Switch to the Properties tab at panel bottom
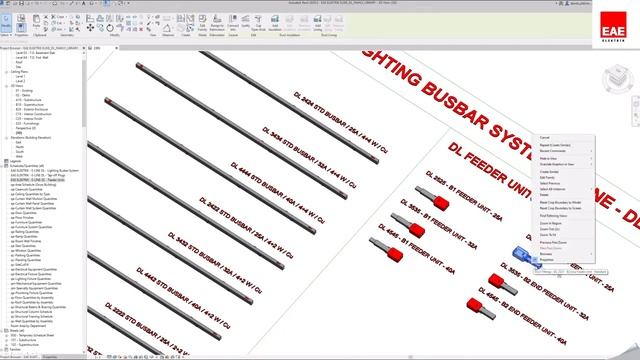 point(50,357)
